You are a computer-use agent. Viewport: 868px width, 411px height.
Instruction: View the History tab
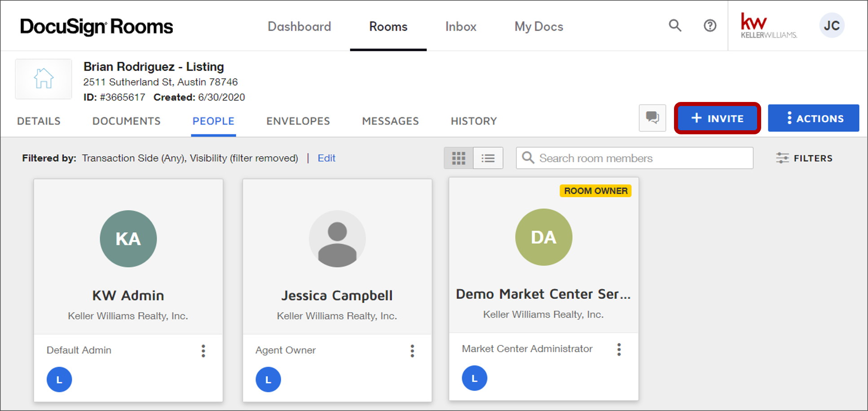click(474, 121)
